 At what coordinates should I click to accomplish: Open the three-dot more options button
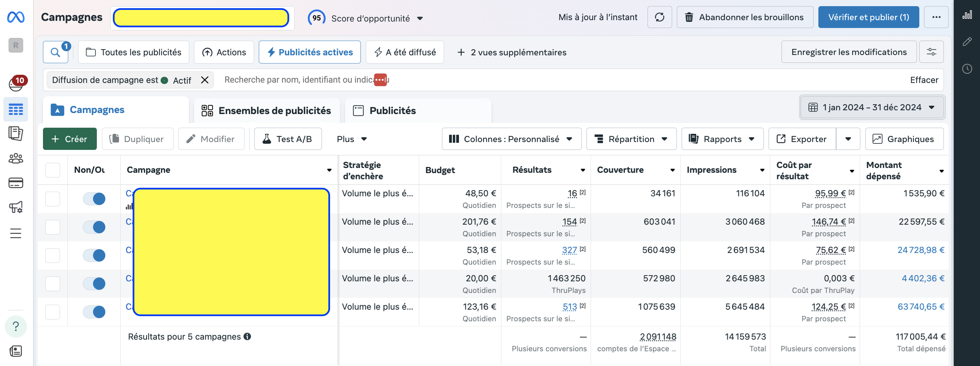point(936,17)
